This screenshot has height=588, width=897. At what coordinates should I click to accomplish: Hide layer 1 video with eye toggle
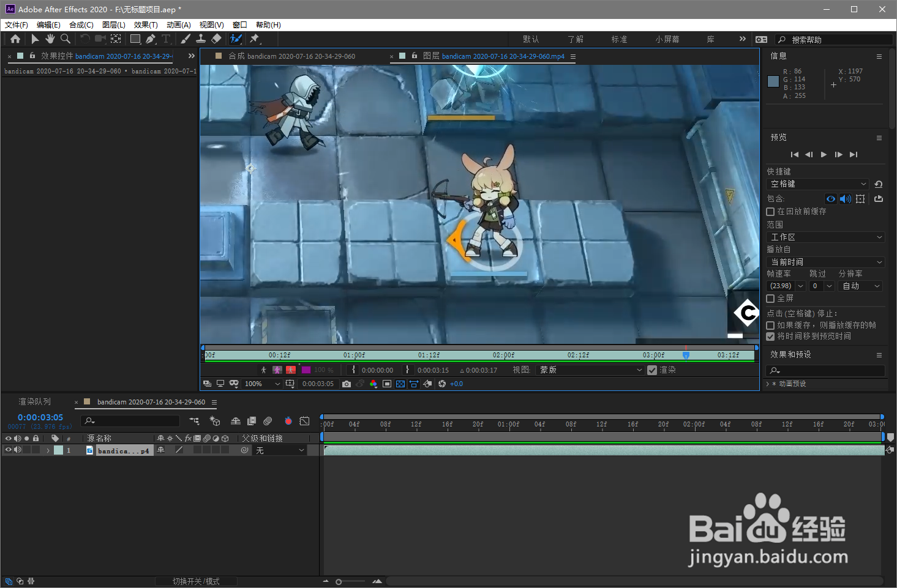coord(8,450)
